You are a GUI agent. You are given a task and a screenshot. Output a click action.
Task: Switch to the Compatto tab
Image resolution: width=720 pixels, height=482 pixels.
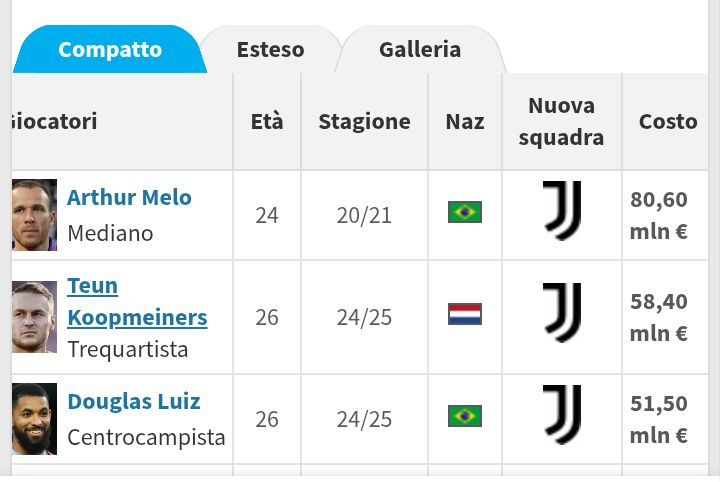(x=109, y=49)
